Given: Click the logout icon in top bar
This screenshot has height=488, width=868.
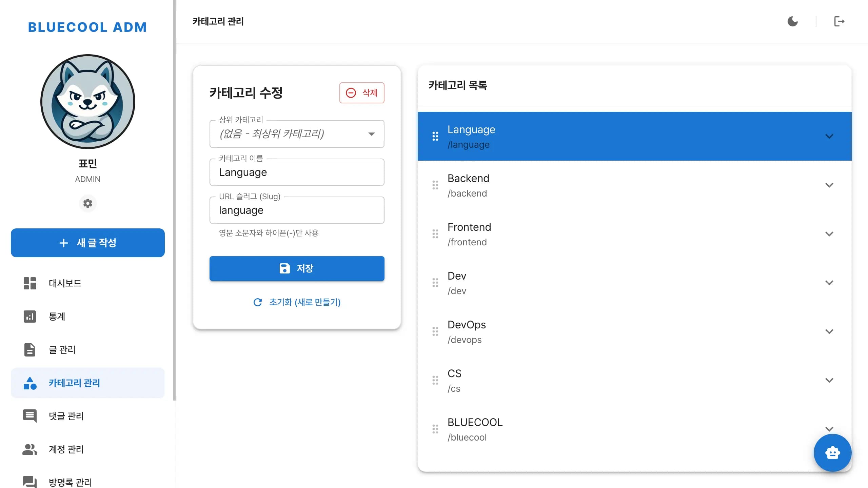Looking at the screenshot, I should tap(840, 21).
